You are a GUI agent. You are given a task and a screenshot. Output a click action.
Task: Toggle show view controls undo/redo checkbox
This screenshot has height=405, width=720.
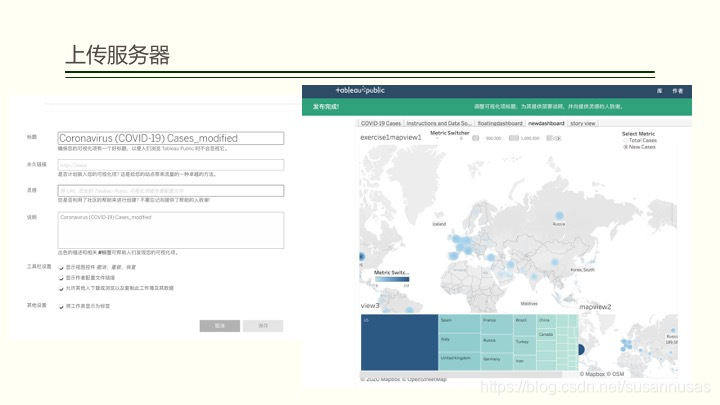pos(61,267)
